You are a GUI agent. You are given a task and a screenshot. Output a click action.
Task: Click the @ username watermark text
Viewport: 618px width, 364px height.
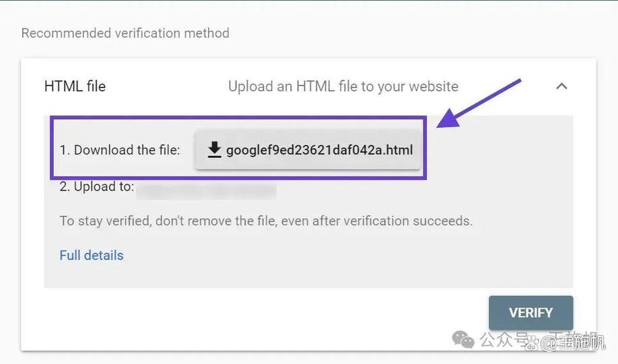[572, 342]
